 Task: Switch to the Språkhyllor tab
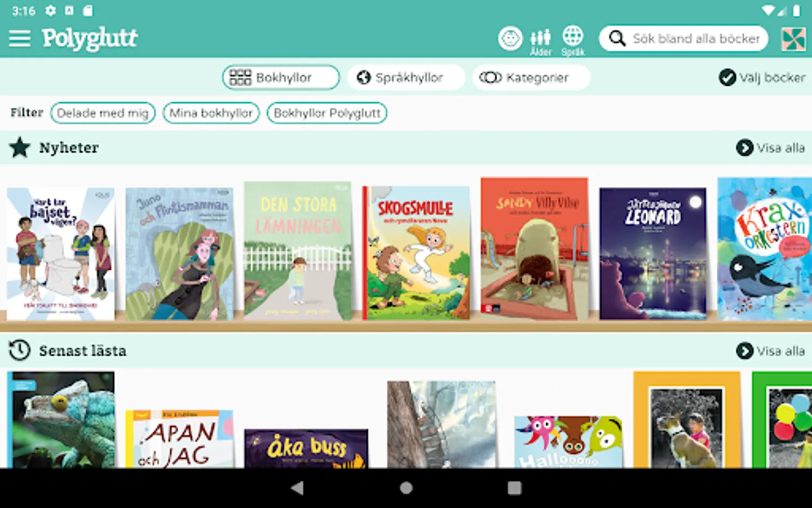pyautogui.click(x=406, y=77)
